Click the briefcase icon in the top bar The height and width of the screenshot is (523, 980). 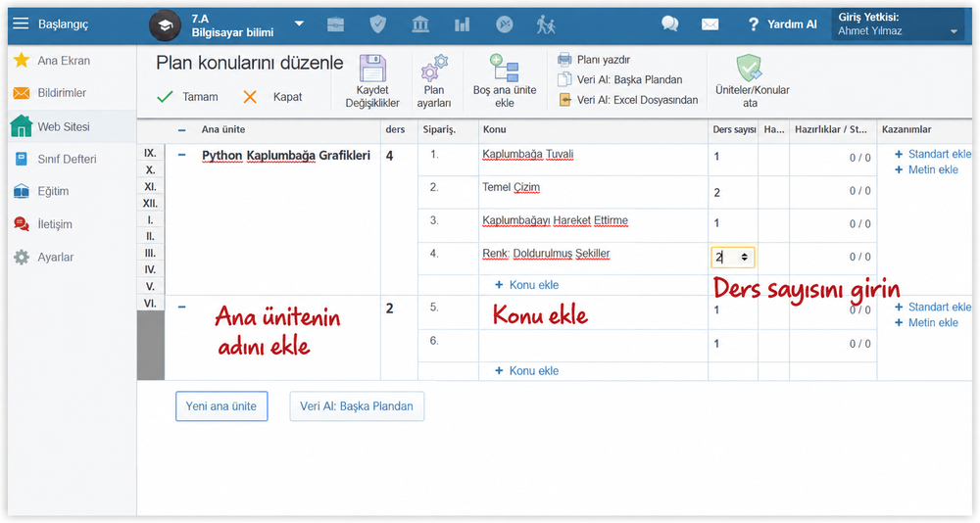pyautogui.click(x=335, y=24)
